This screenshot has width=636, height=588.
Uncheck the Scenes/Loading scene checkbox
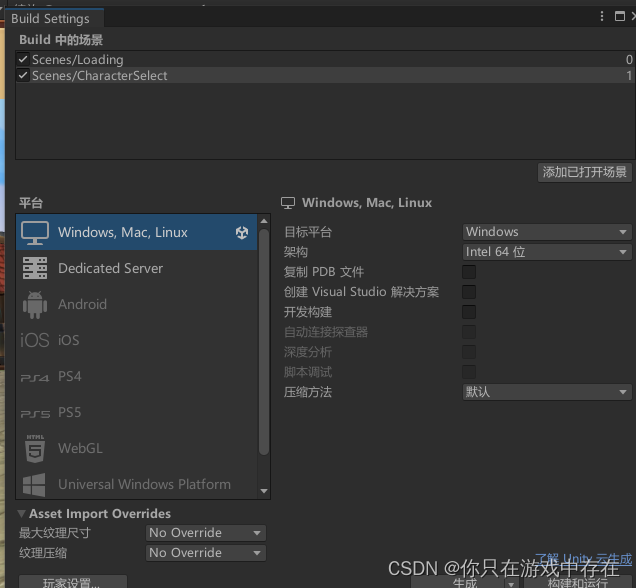coord(23,60)
